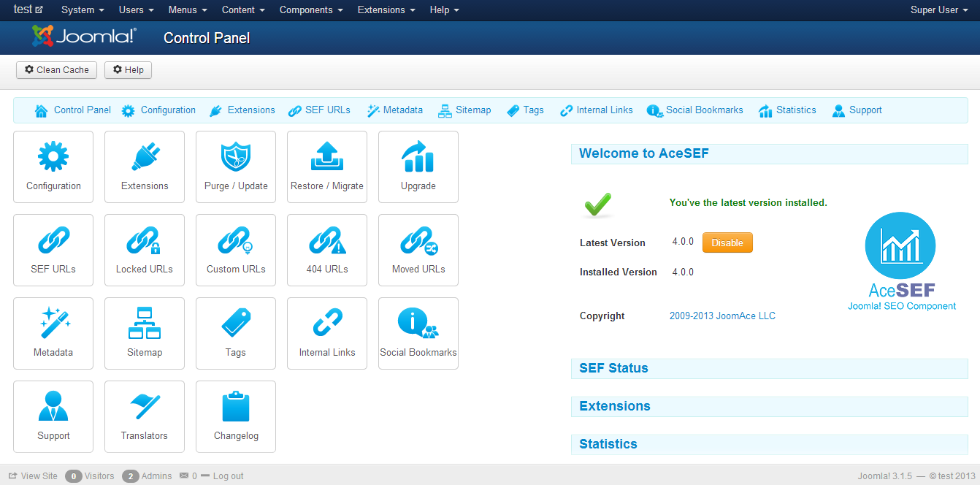Open the Super User dropdown
This screenshot has width=980, height=485.
point(939,10)
